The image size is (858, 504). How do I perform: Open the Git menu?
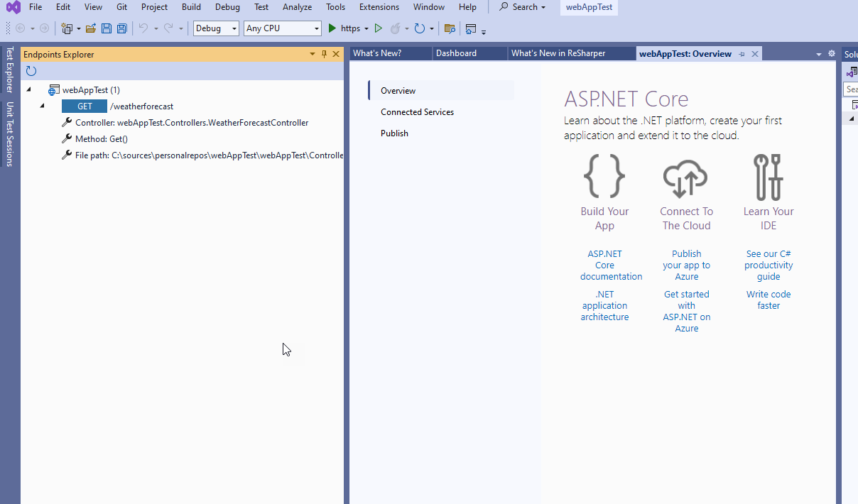click(x=121, y=7)
